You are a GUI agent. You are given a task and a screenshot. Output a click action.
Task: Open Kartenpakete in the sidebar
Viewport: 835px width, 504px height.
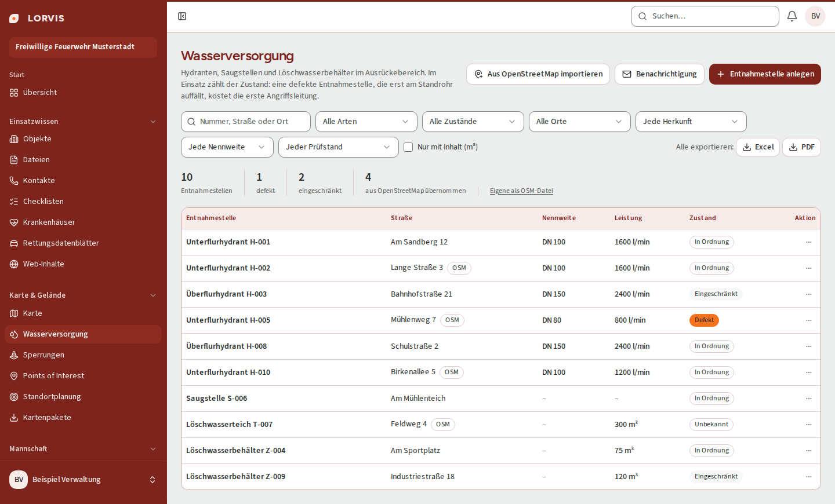click(83, 418)
